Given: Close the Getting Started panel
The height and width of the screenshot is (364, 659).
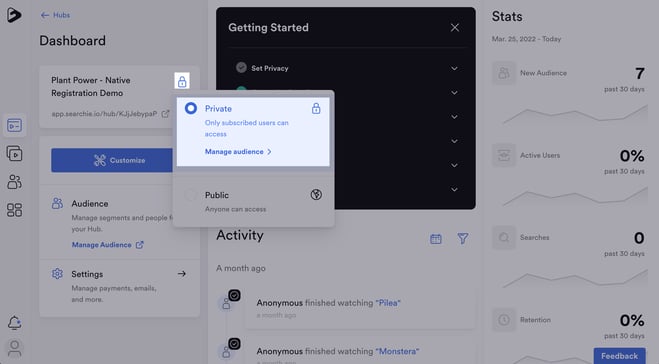Looking at the screenshot, I should (455, 28).
